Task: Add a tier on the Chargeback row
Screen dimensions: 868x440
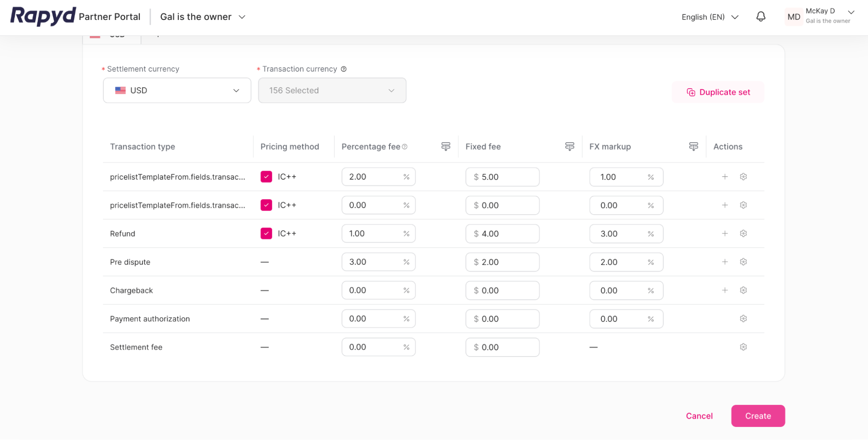Action: point(725,290)
